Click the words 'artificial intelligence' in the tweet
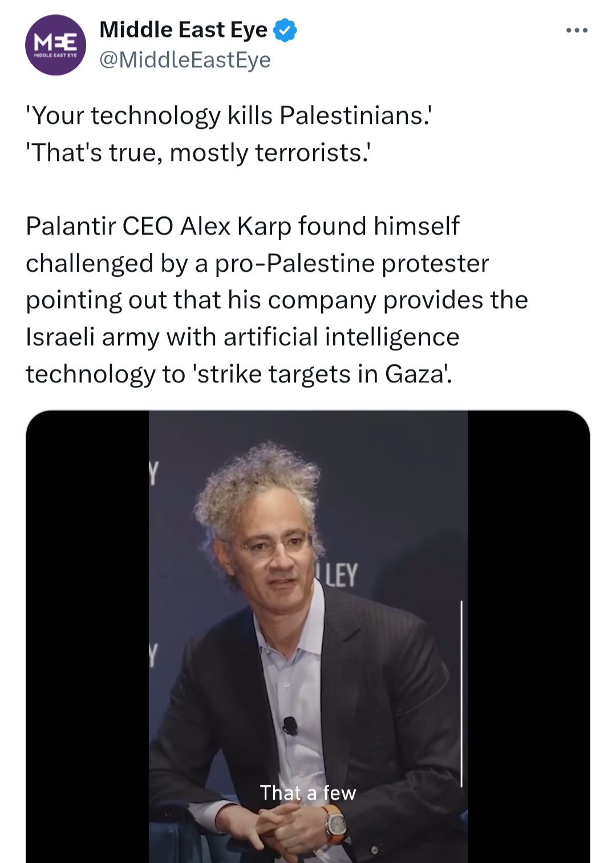The height and width of the screenshot is (863, 616). coord(341,337)
